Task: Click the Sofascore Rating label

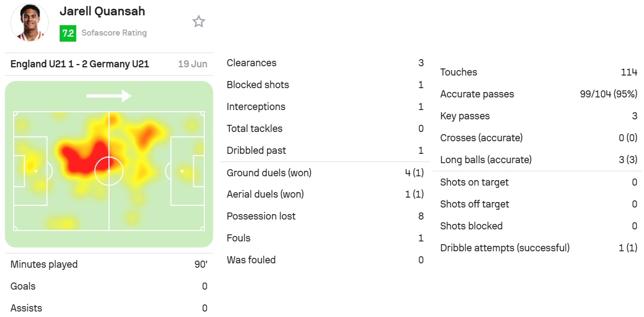Action: 114,33
